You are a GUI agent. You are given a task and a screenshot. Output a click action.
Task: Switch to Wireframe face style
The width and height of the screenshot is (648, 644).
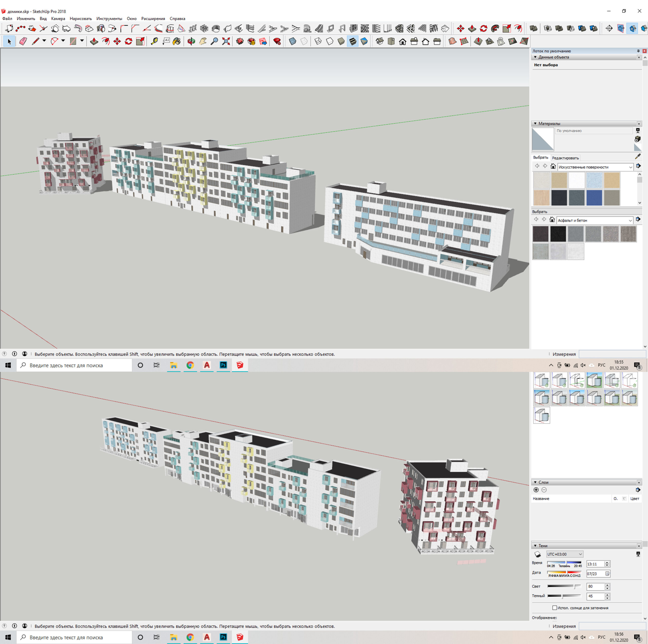point(318,41)
